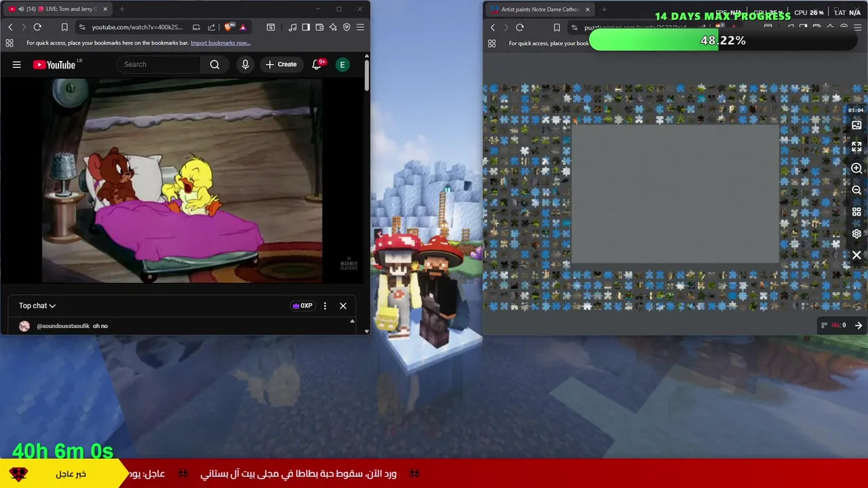
Task: Select the LIVE: Tom and Jerry tab
Action: pyautogui.click(x=58, y=9)
